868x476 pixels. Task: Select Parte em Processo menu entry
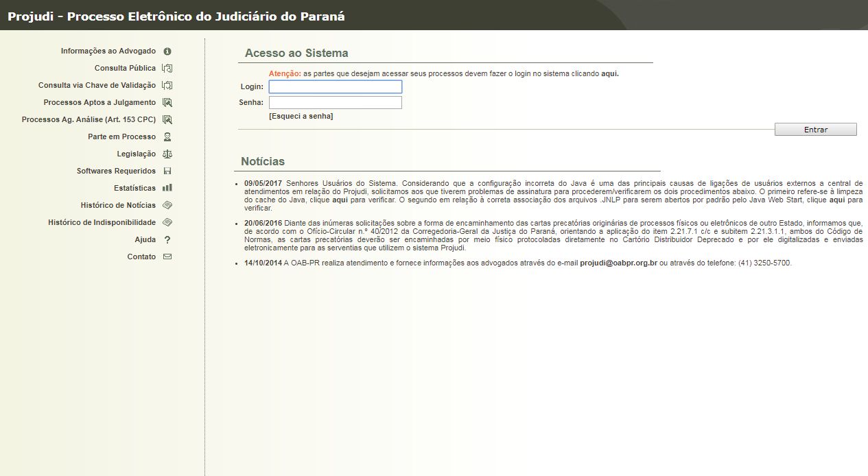122,137
